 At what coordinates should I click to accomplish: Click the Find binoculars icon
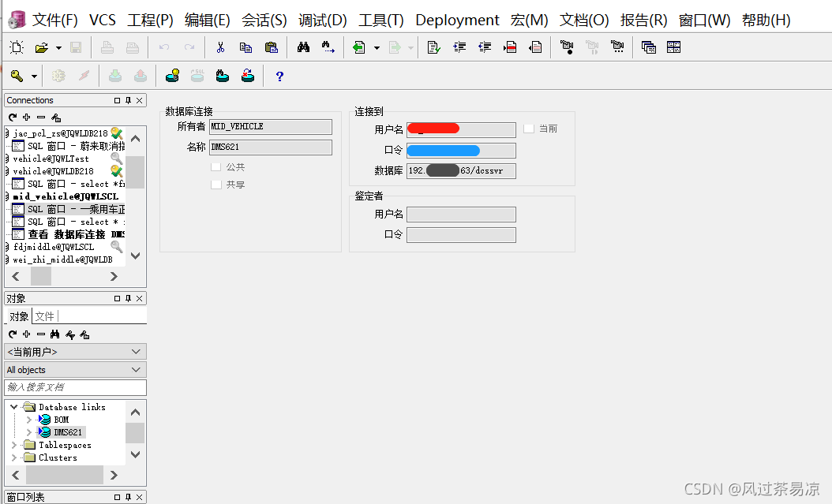tap(303, 47)
